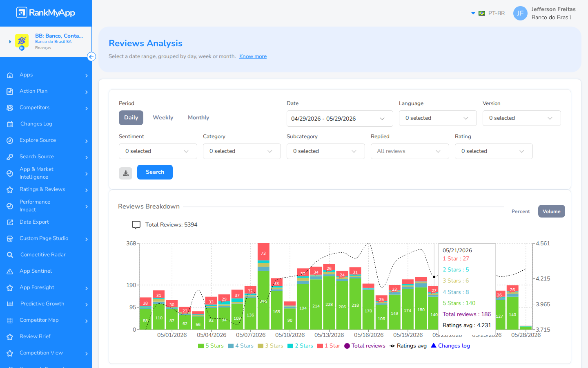This screenshot has height=368, width=588.
Task: Click the Total Reviews comment icon
Action: [136, 225]
